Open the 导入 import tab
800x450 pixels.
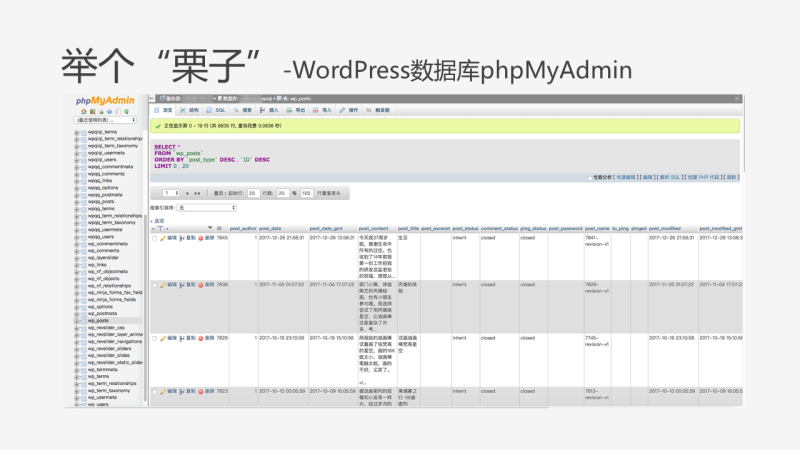click(322, 110)
